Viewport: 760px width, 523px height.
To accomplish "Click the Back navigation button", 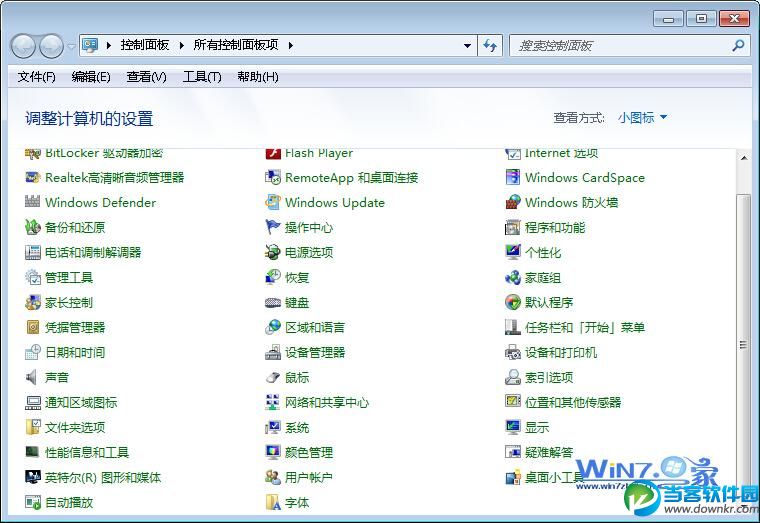I will click(x=23, y=47).
